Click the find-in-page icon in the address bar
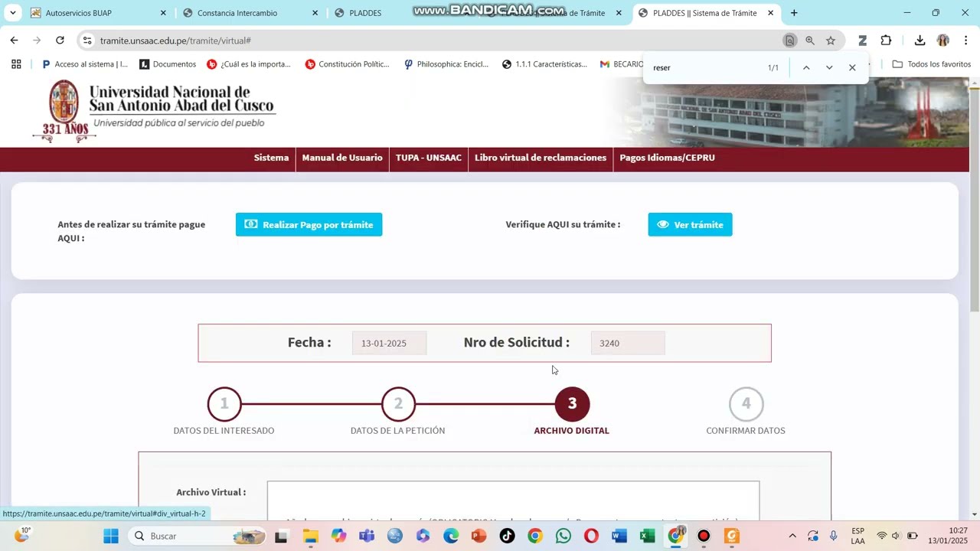Screen dimensions: 980x551 (789, 41)
